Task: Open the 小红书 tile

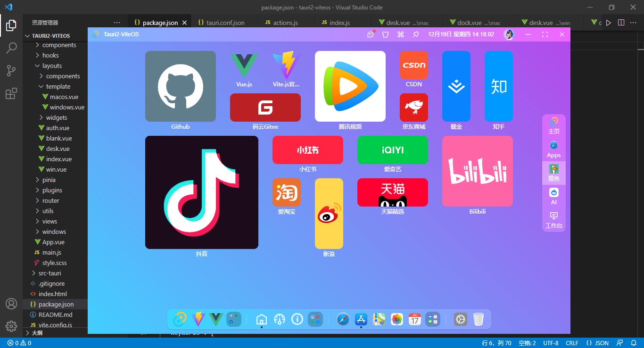Action: click(308, 150)
